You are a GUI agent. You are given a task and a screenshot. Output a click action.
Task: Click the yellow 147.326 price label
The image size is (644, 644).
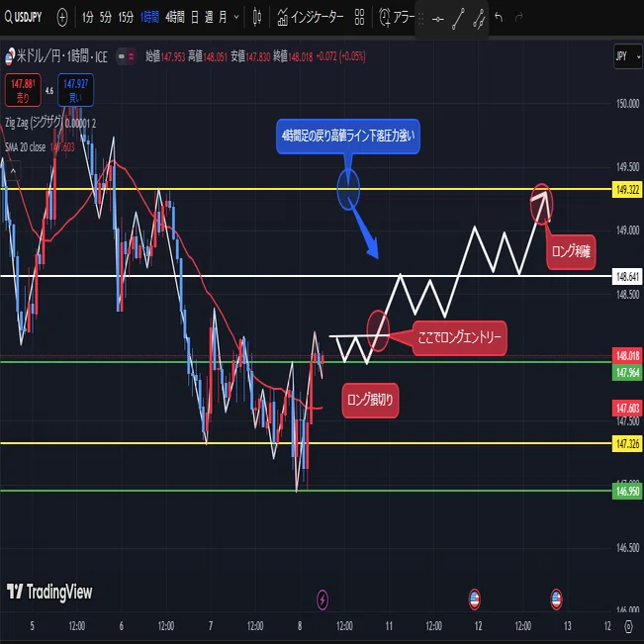tap(627, 444)
